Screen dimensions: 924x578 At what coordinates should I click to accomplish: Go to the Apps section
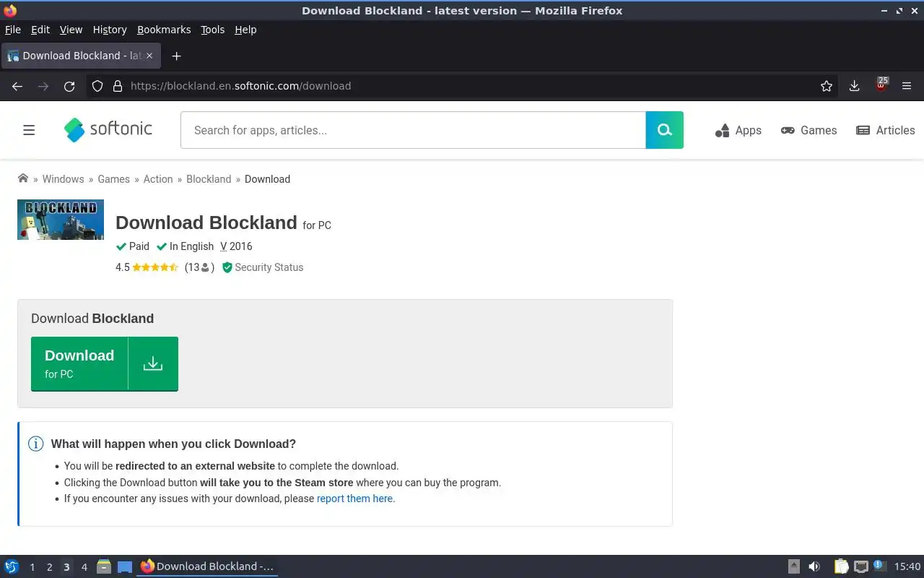738,130
